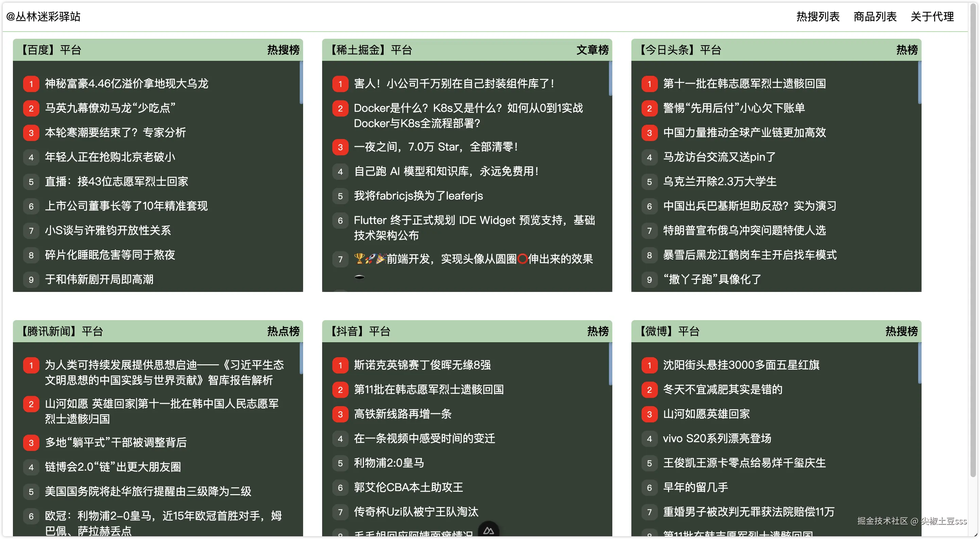Open 沈阳街头悬挂3000多面五星红旗
Viewport: 980px width, 539px height.
click(741, 365)
